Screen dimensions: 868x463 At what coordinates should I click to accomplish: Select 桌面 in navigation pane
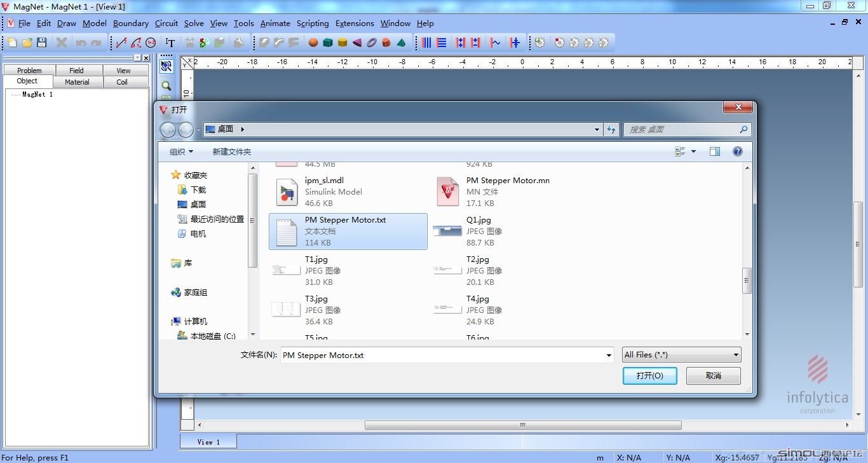192,204
